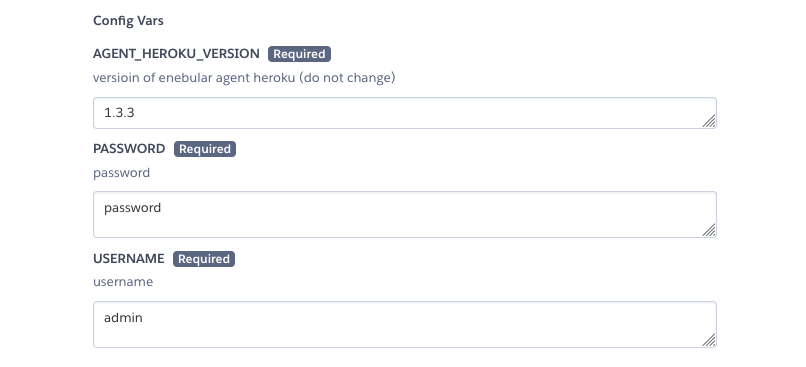The width and height of the screenshot is (806, 367).
Task: Click the AGENT_HEROKU_VERSION field label
Action: (176, 53)
